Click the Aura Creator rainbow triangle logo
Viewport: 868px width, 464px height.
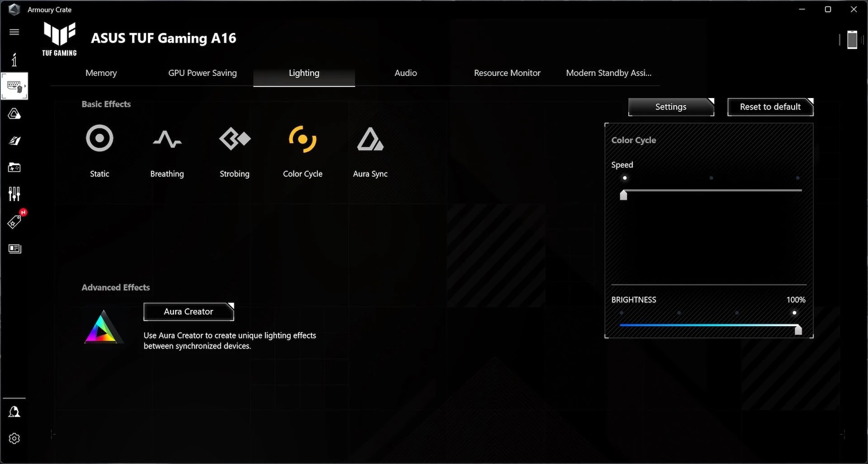(x=103, y=327)
